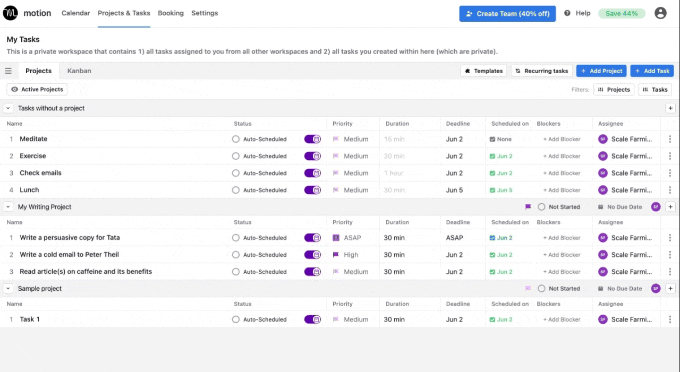Screen dimensions: 680x372
Task: Open kebab menu for Exercise task
Action: click(670, 156)
